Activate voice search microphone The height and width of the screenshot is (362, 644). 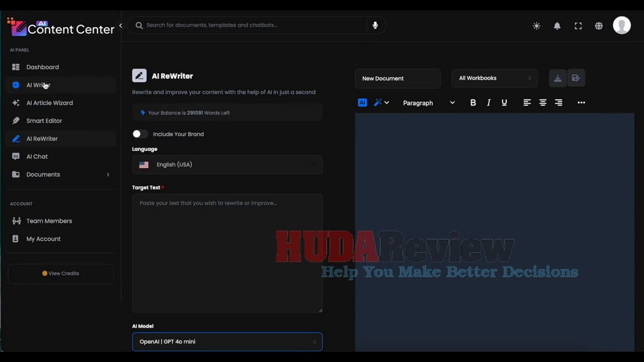pos(375,25)
